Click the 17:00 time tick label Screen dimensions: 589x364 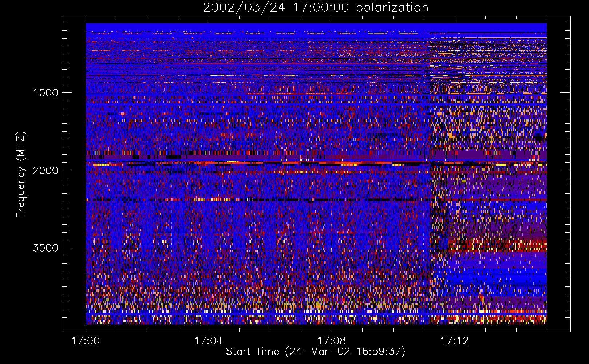click(86, 341)
